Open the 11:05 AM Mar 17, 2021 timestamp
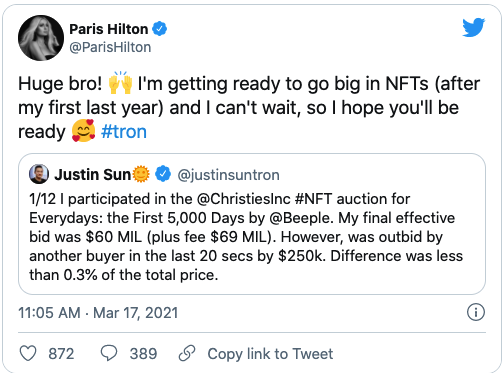The width and height of the screenshot is (504, 373). (98, 313)
